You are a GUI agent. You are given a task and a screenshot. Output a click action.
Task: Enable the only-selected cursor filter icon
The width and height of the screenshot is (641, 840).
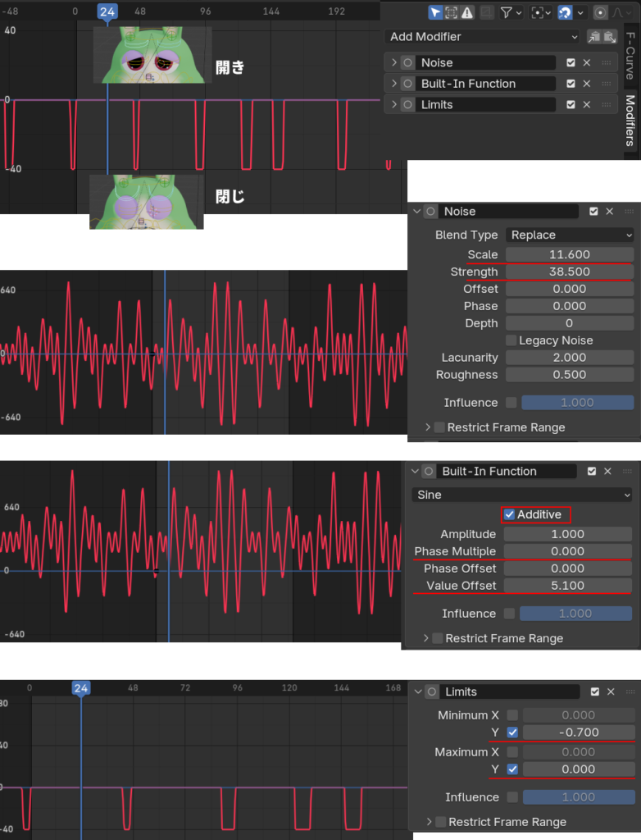coord(435,12)
